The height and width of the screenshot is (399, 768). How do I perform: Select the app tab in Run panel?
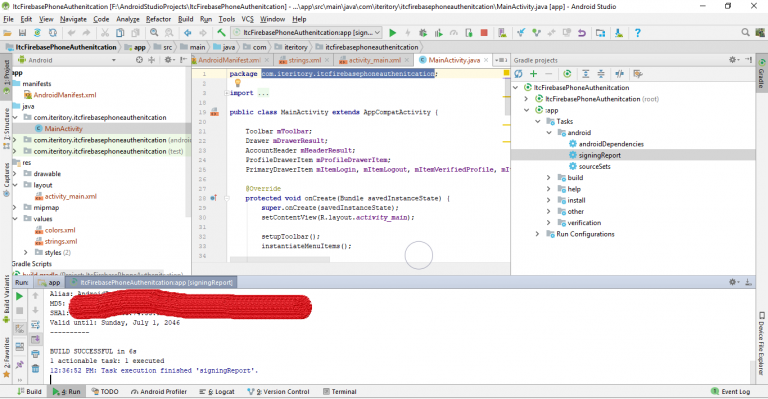click(x=49, y=282)
